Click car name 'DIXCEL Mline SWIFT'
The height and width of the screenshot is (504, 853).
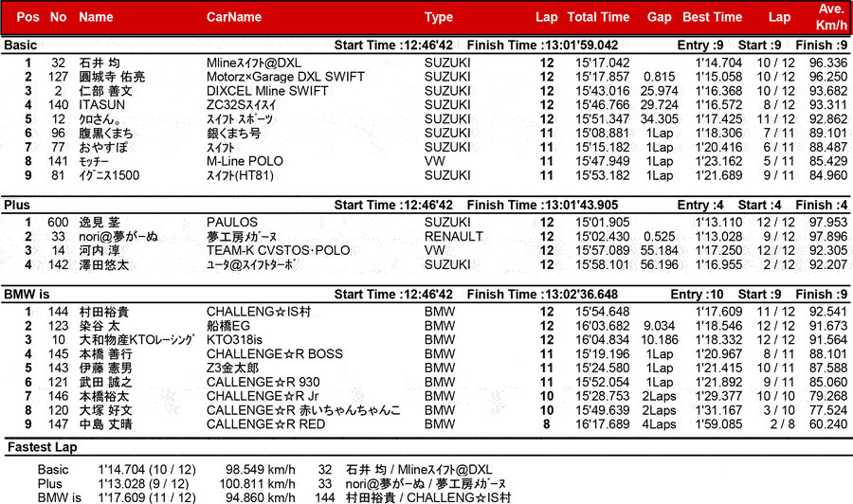pyautogui.click(x=267, y=91)
